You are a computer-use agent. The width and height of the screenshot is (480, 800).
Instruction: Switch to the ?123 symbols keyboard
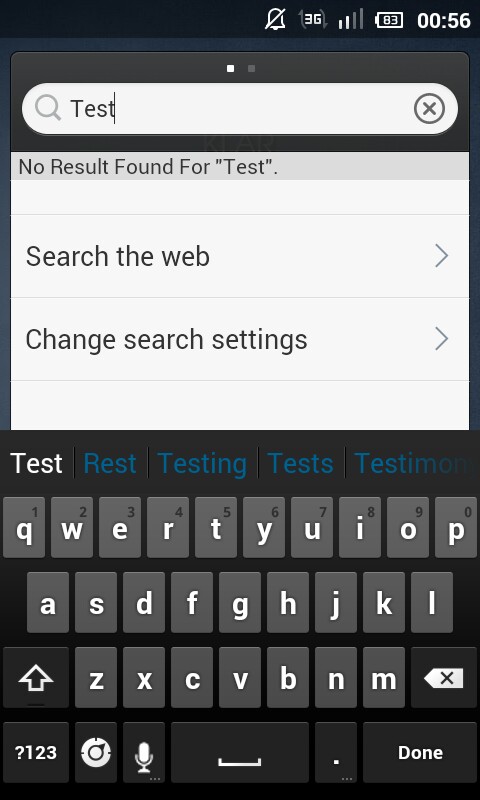pos(36,753)
